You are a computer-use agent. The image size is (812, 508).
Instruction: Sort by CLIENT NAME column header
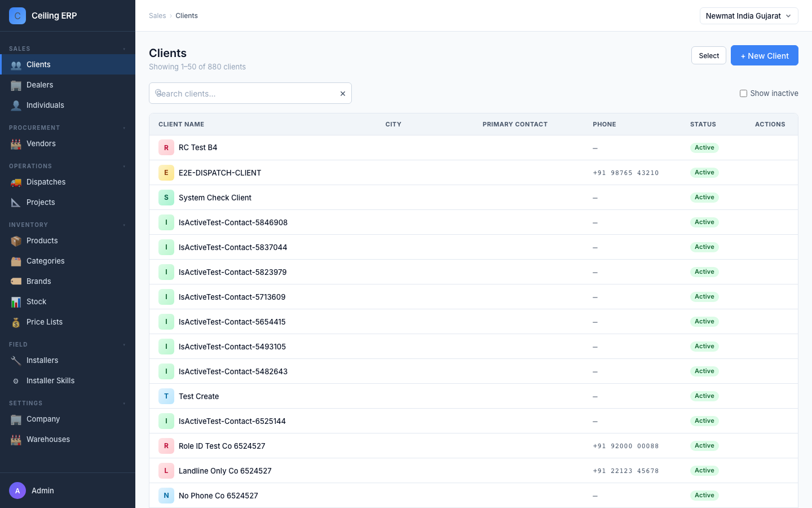[182, 124]
